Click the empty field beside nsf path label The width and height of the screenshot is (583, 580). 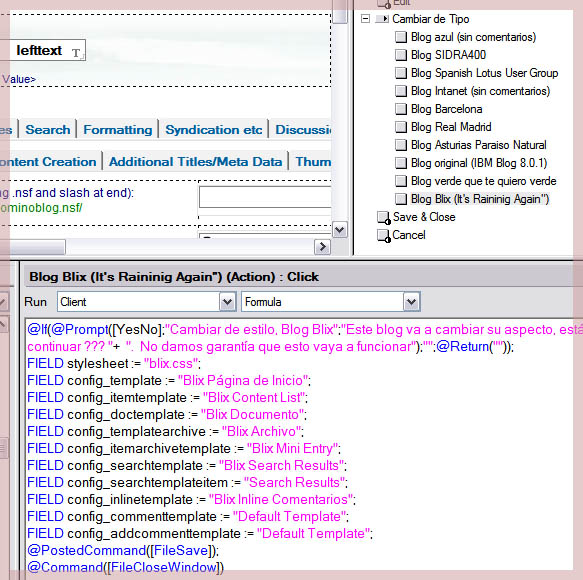265,197
